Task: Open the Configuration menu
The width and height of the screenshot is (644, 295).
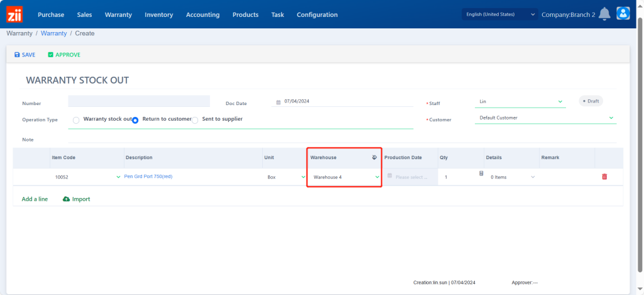Action: tap(317, 15)
